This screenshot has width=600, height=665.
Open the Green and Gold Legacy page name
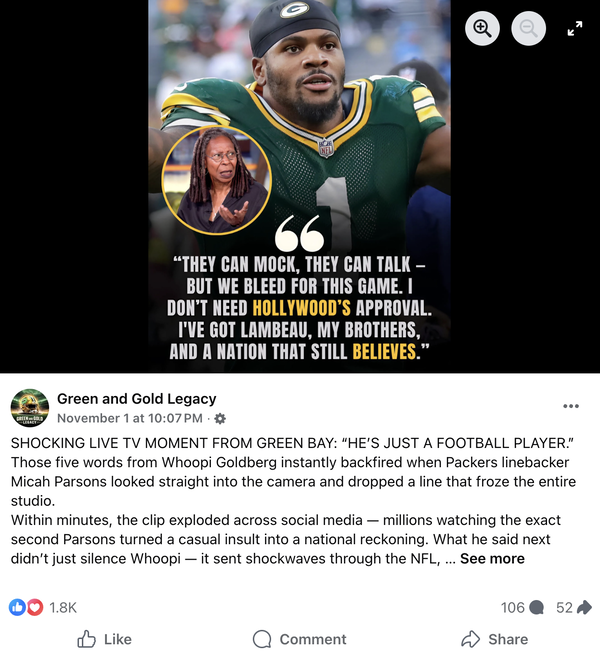pyautogui.click(x=137, y=399)
